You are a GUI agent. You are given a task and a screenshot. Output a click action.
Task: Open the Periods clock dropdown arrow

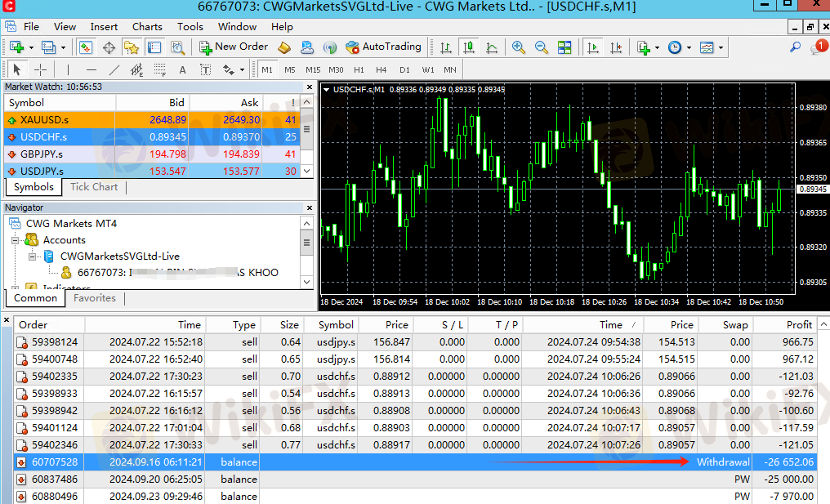[x=689, y=47]
